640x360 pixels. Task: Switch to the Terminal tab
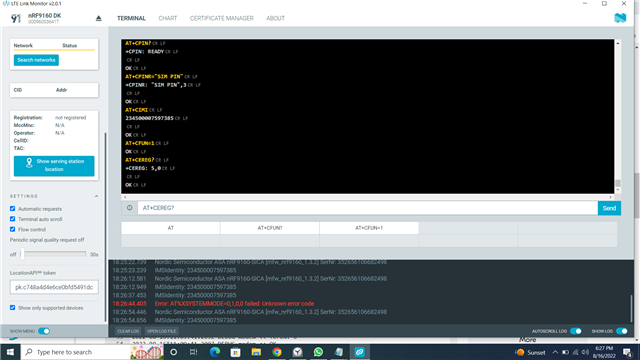tap(131, 18)
